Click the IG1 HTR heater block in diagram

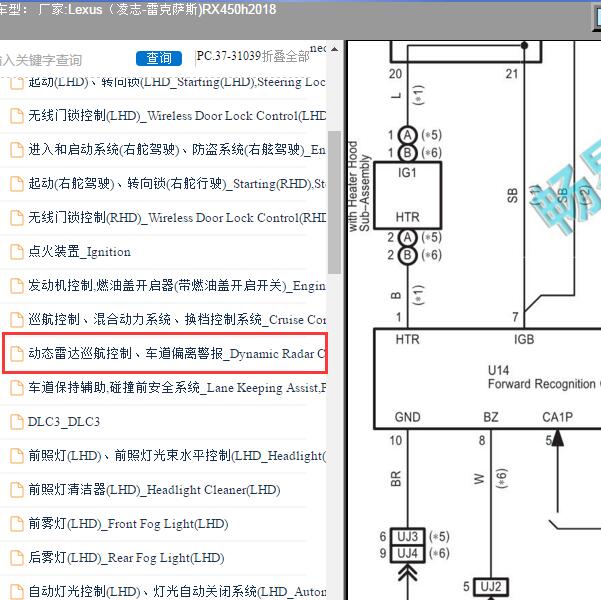[x=407, y=195]
